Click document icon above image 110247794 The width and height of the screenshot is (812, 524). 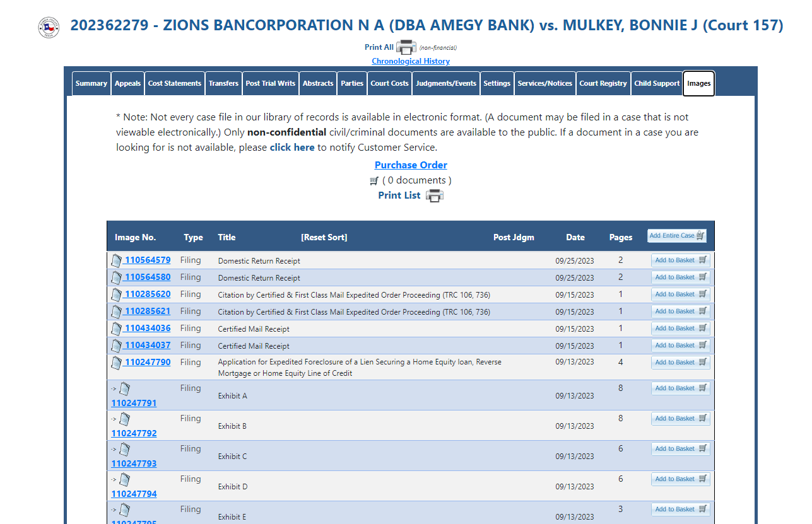point(124,480)
